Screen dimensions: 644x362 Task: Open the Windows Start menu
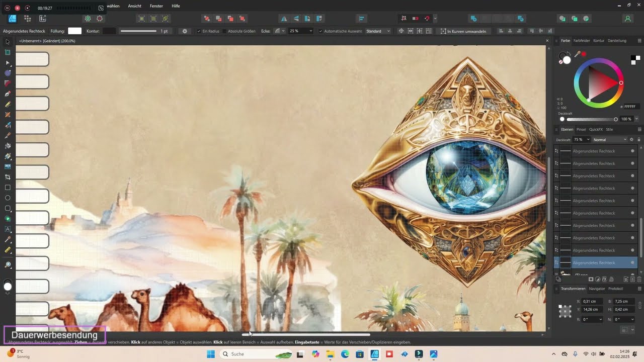pyautogui.click(x=210, y=354)
